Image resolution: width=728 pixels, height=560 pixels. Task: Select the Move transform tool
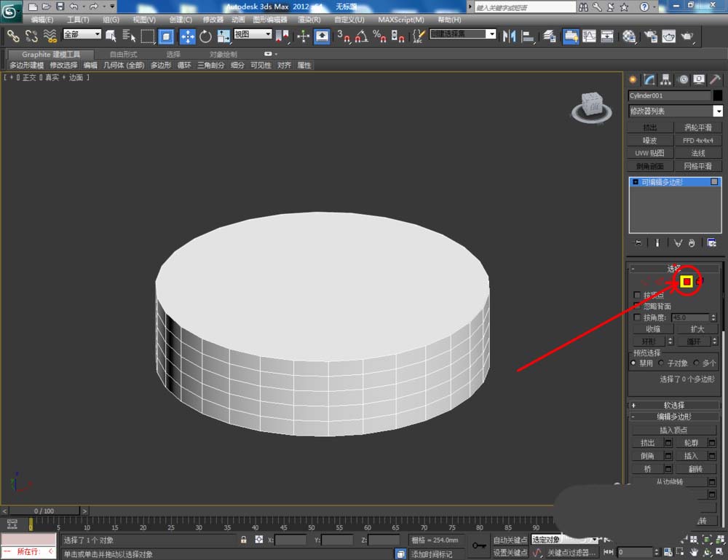[187, 36]
